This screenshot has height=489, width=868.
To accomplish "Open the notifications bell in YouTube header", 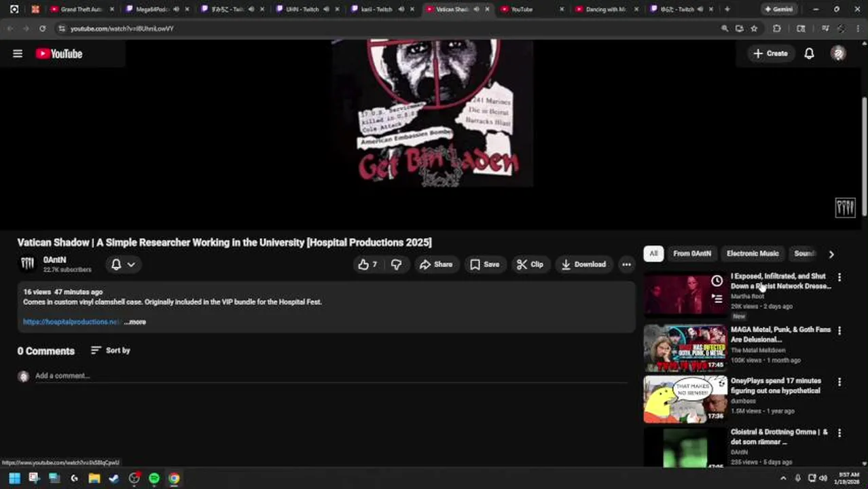I will point(809,54).
